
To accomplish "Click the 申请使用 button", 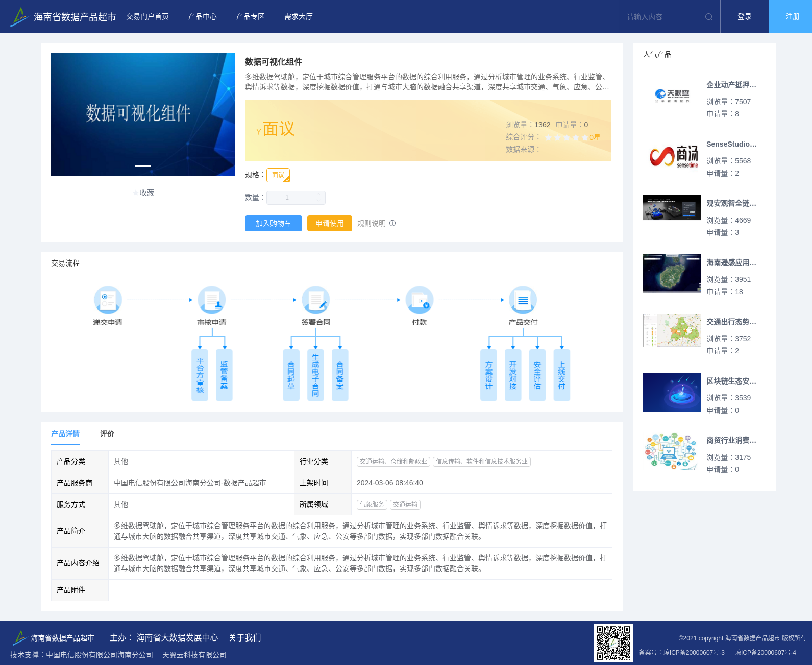I will point(330,223).
